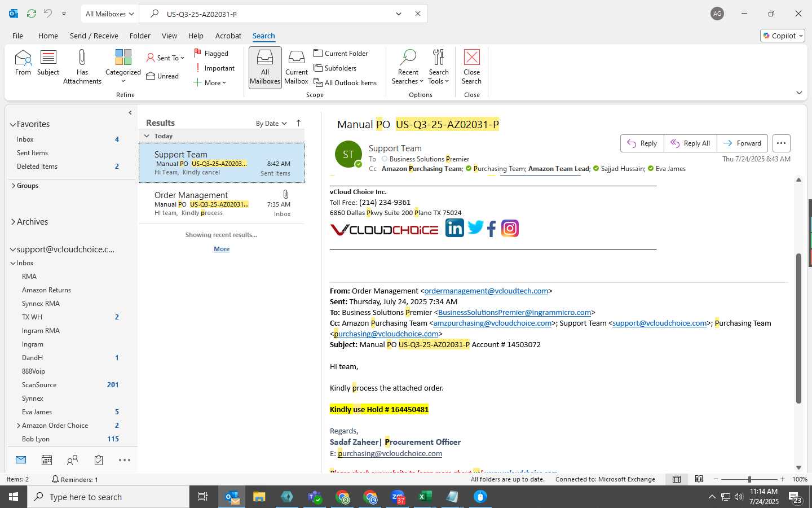Viewport: 812px width, 508px height.
Task: Switch to the Acrobat tab
Action: tap(228, 36)
